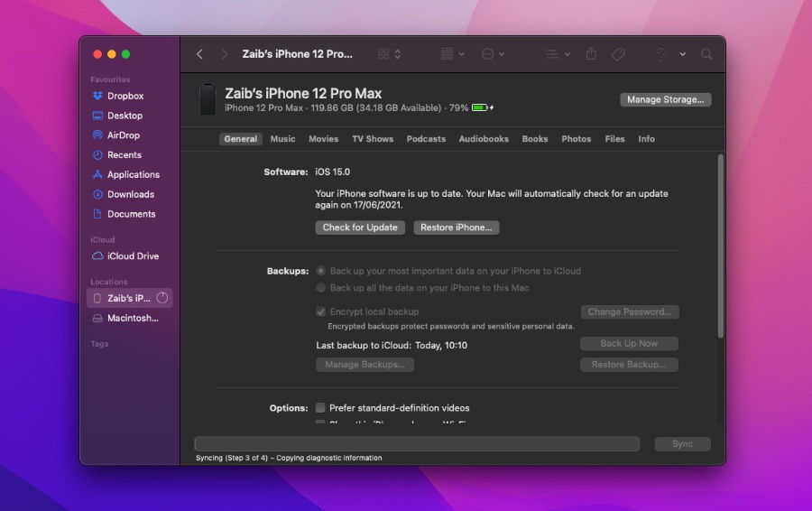The image size is (812, 511).
Task: Select Zaib's iPhone under Locations
Action: click(129, 298)
